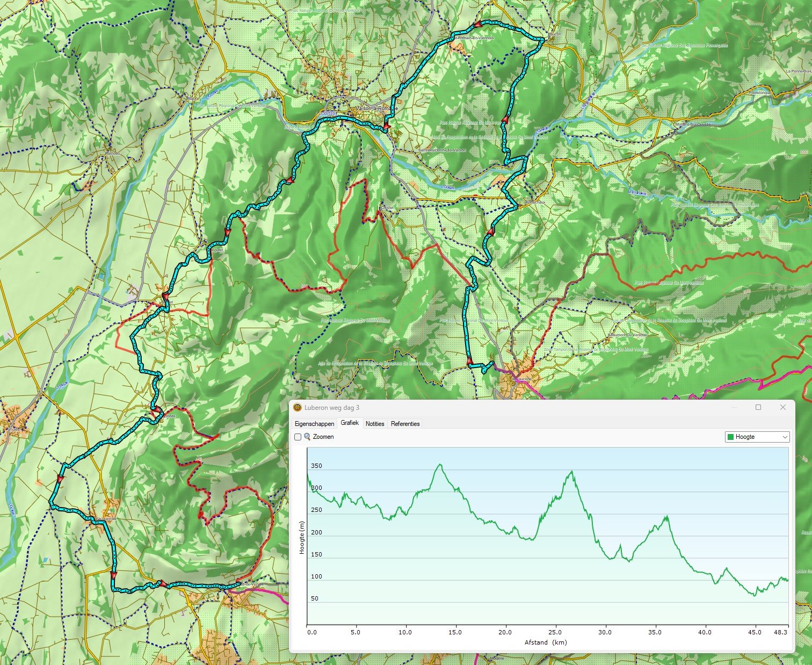Screen dimensions: 812x665
Task: Enable the Zoomen checkbox
Action: coord(298,437)
